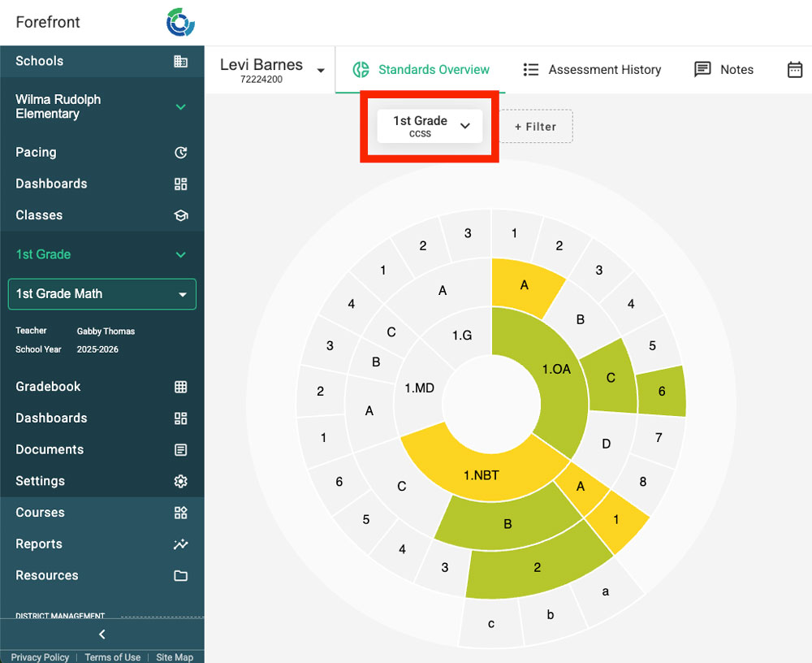Image resolution: width=812 pixels, height=663 pixels.
Task: Click the Schools building icon in sidebar
Action: pyautogui.click(x=180, y=62)
